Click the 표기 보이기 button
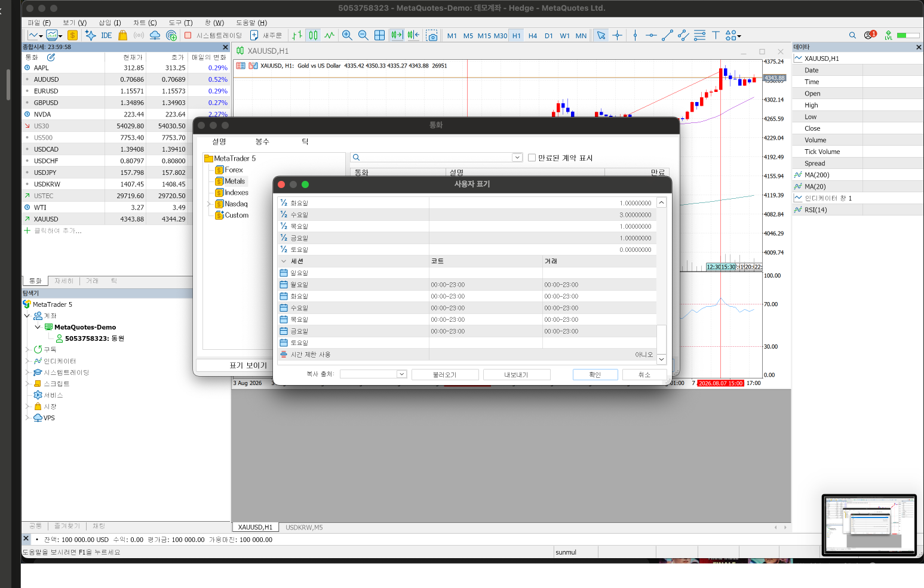The width and height of the screenshot is (924, 588). click(248, 365)
